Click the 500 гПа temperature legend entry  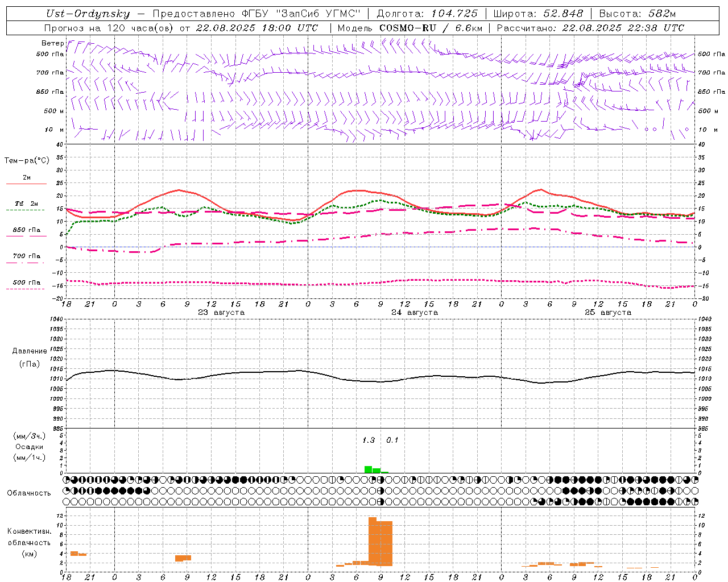click(x=27, y=282)
